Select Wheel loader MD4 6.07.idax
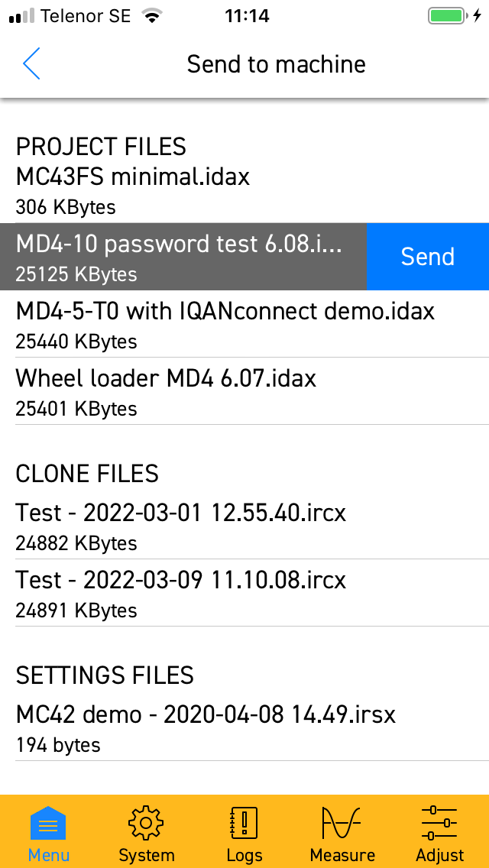 tap(244, 390)
